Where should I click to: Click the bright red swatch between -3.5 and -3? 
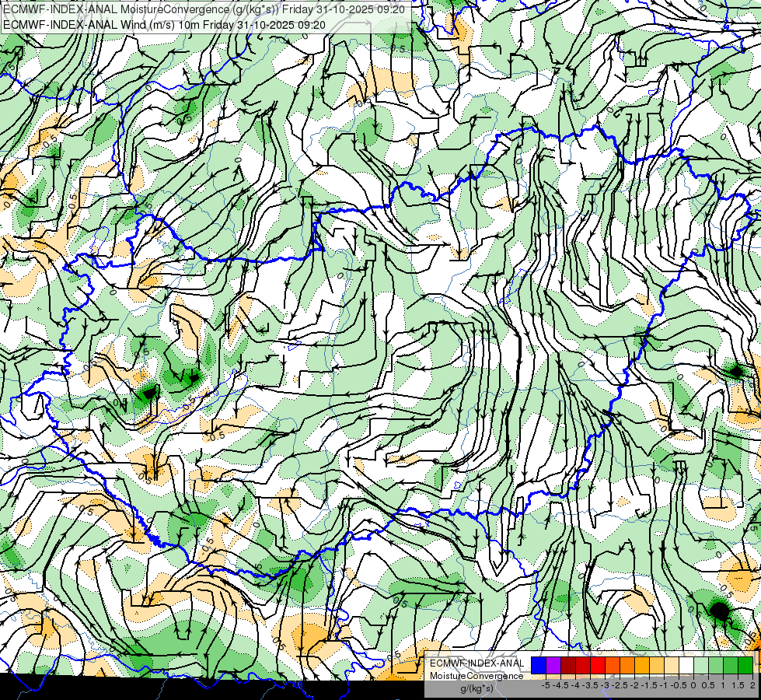[x=598, y=666]
